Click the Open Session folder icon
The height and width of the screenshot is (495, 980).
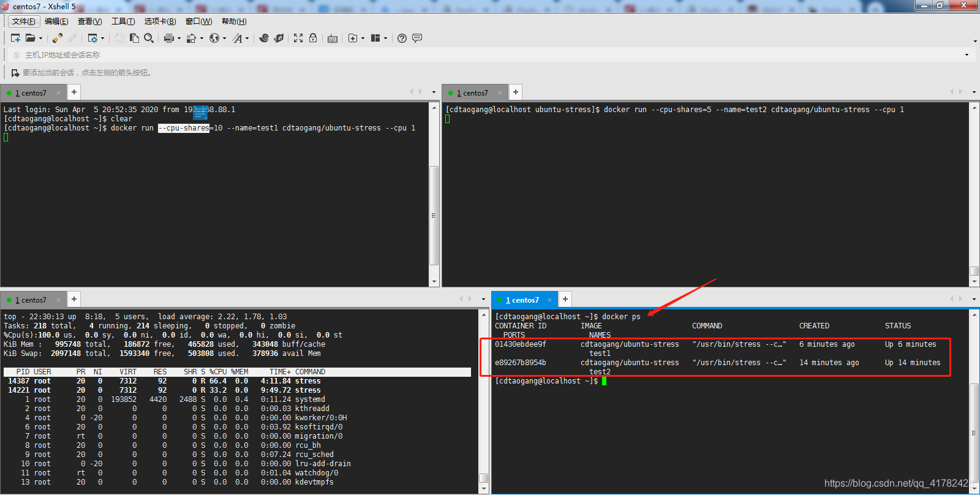point(30,38)
